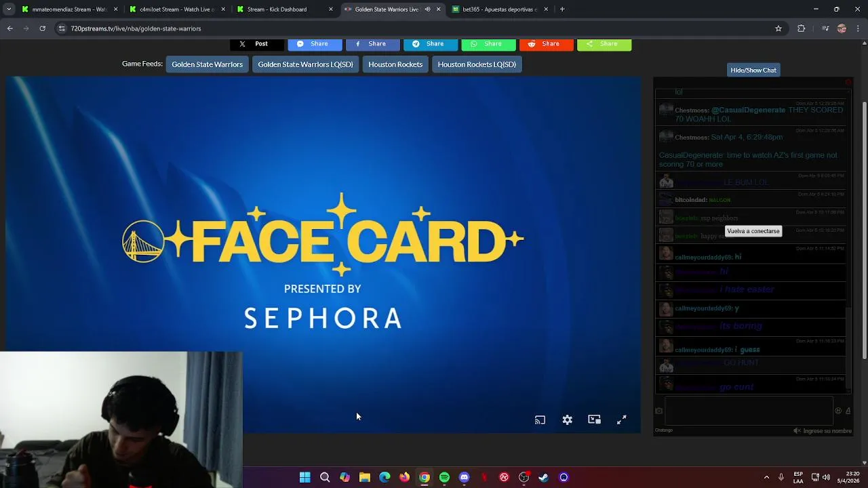Open the Windows Start menu
The height and width of the screenshot is (488, 868).
coord(305,477)
